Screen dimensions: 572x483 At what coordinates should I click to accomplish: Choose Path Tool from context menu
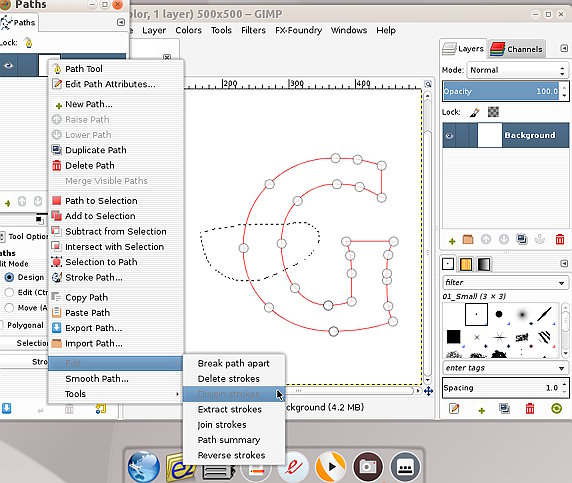[x=116, y=69]
